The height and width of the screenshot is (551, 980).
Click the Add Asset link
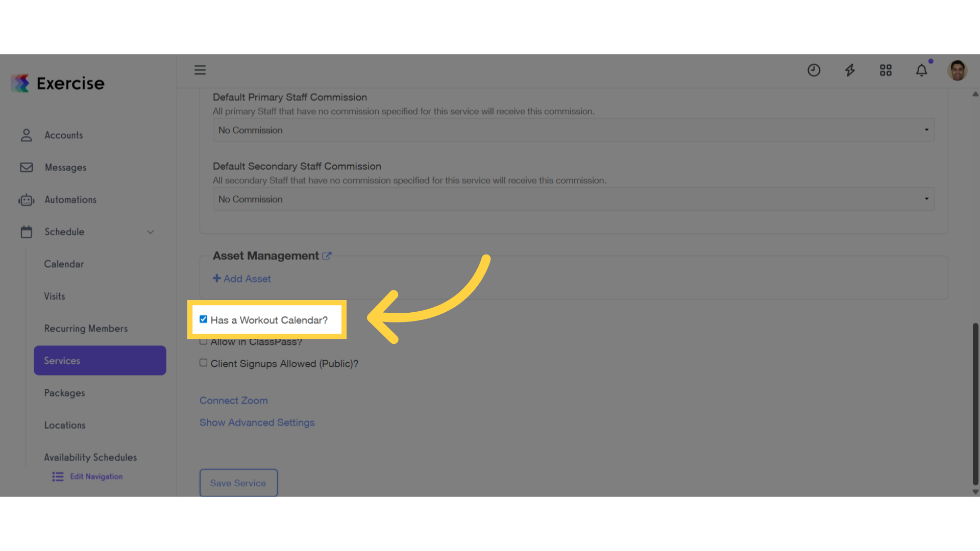click(247, 279)
